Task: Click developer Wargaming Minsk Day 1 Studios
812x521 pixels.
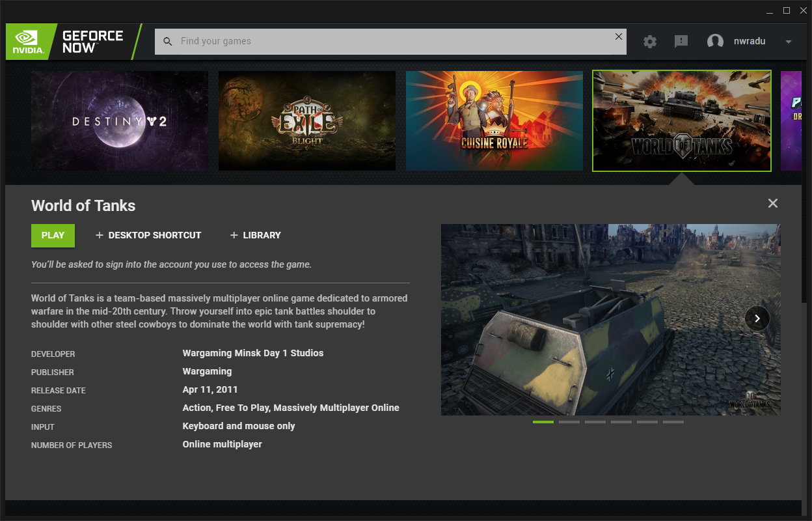Action: coord(253,353)
